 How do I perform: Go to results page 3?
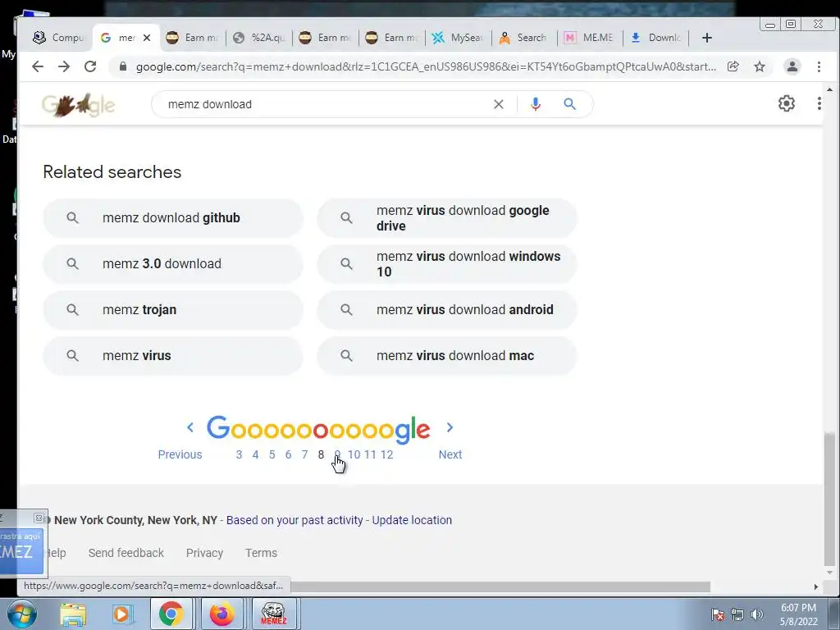pyautogui.click(x=239, y=454)
